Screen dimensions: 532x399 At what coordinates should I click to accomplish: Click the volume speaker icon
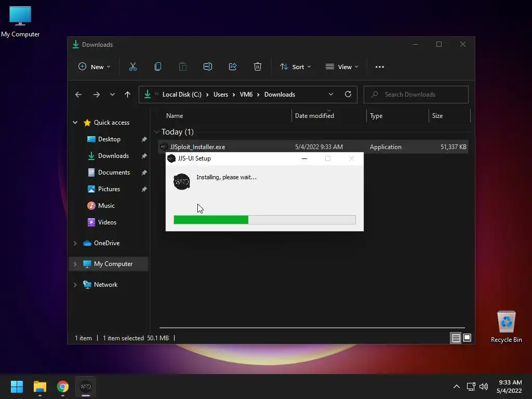point(484,387)
